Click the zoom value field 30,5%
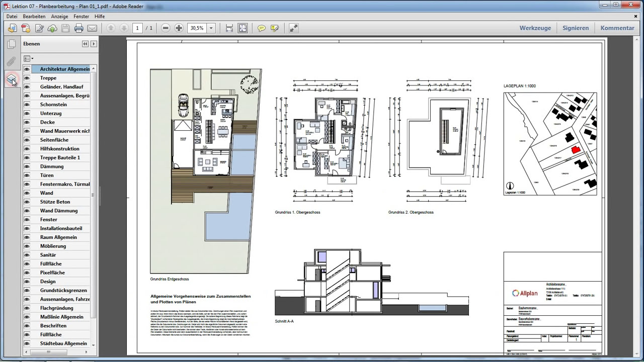Image resolution: width=644 pixels, height=362 pixels. pyautogui.click(x=197, y=28)
